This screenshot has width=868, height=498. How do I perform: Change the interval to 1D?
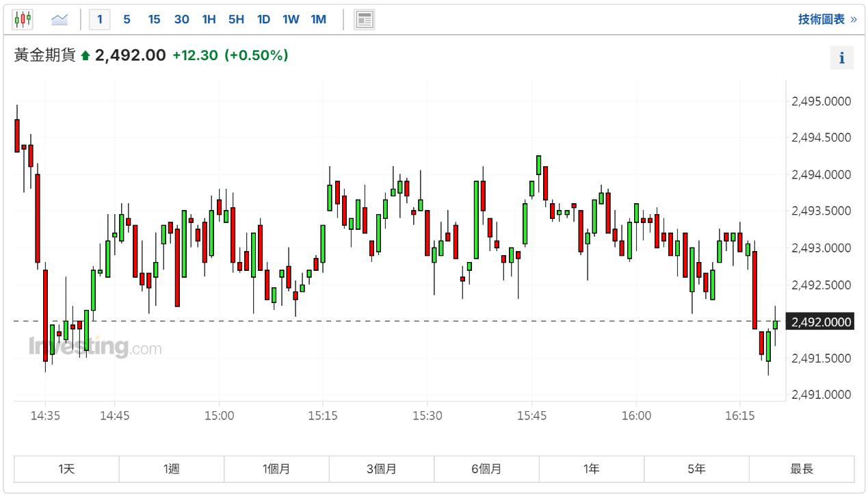[x=263, y=19]
